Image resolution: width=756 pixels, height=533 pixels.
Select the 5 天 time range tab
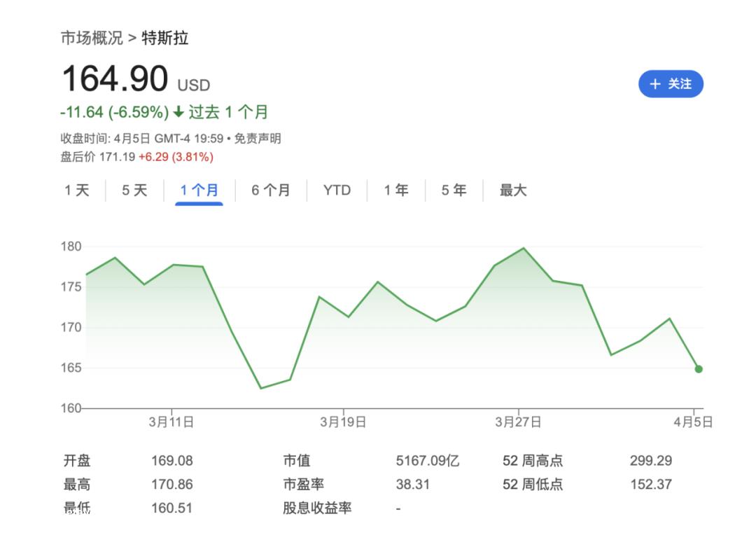pos(134,190)
